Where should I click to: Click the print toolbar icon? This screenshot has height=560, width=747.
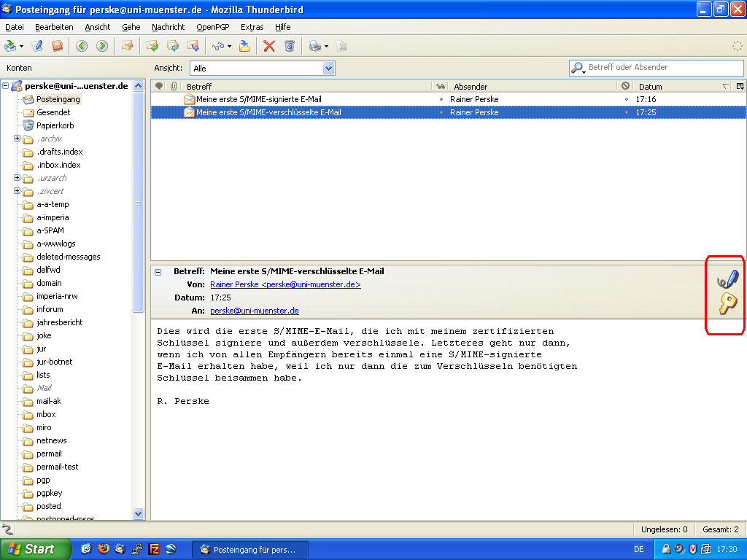tap(314, 46)
